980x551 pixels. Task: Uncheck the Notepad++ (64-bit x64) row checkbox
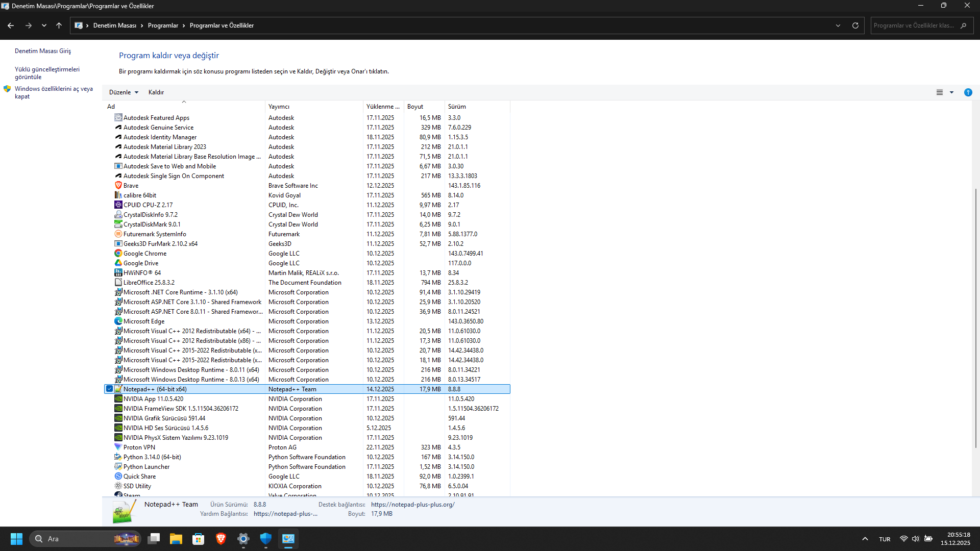[x=109, y=389]
